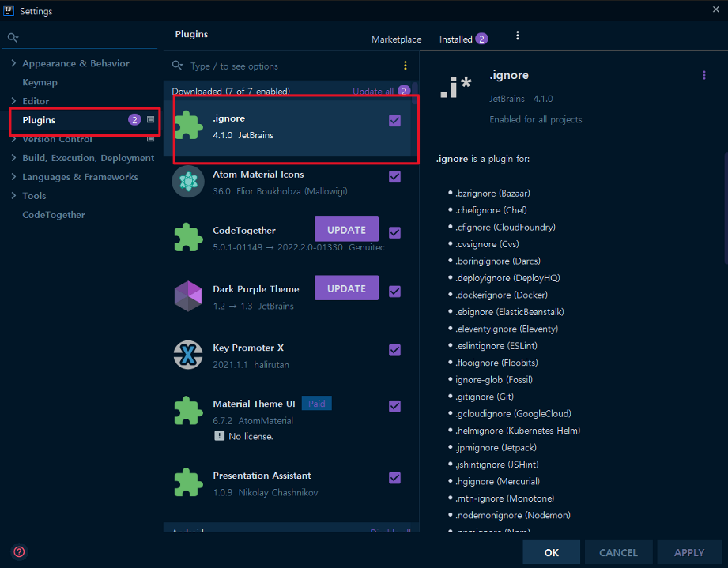Click the Key Promoter X logo icon
This screenshot has height=568, width=728.
pyautogui.click(x=188, y=355)
